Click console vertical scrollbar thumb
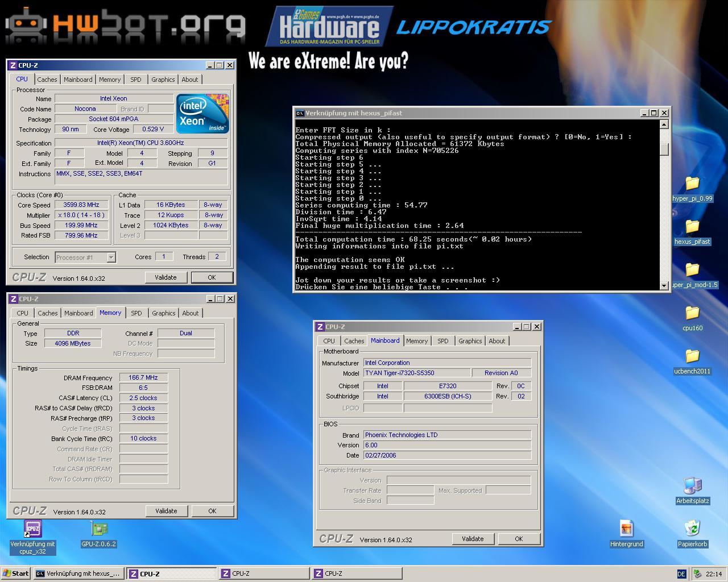The height and width of the screenshot is (582, 728). [x=664, y=149]
